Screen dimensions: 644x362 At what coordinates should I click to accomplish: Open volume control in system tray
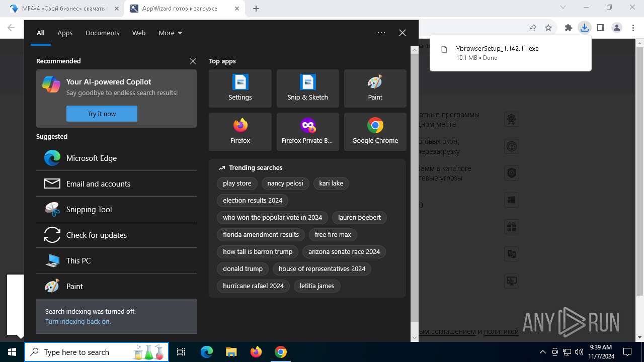(x=579, y=352)
